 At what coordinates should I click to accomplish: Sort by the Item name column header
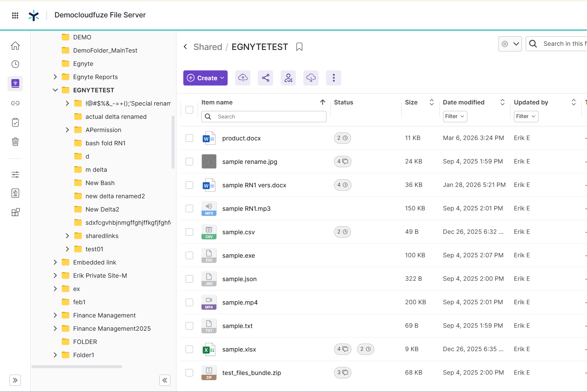(x=217, y=102)
